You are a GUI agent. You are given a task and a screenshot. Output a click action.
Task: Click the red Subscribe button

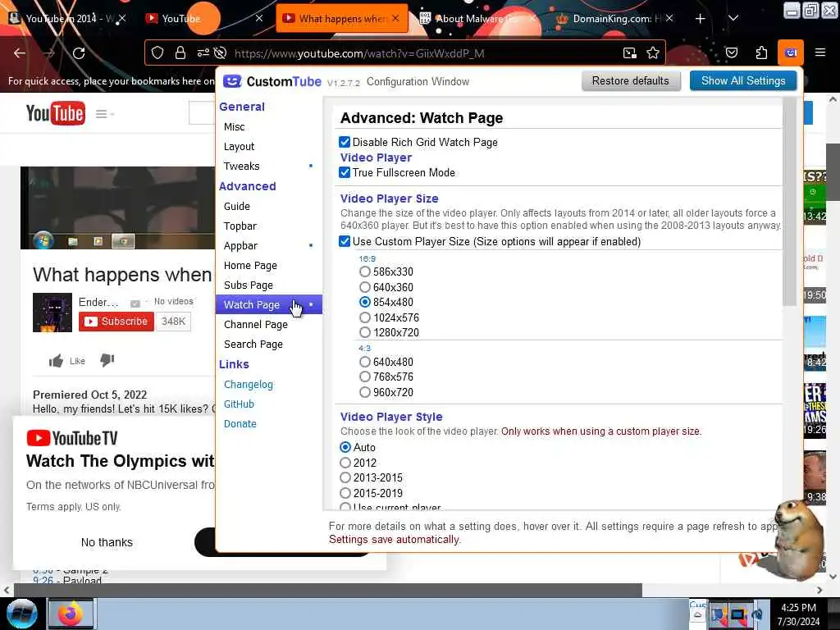[116, 322]
